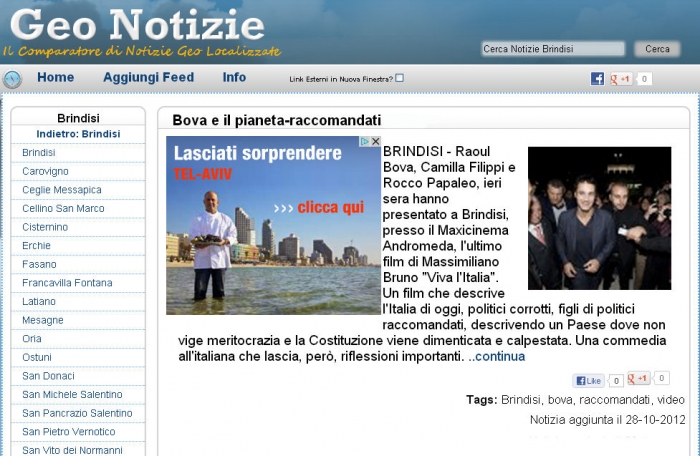700x456 pixels.
Task: Go back via 'Indietro: Brindisi' link
Action: (x=78, y=134)
